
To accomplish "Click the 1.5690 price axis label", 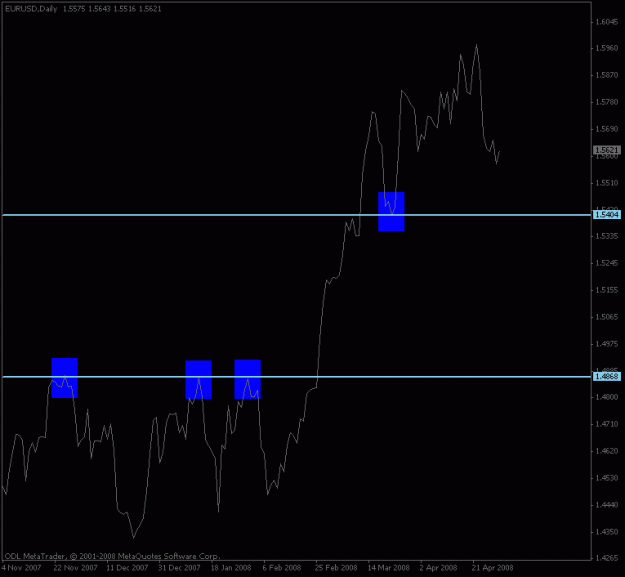I will [x=607, y=129].
